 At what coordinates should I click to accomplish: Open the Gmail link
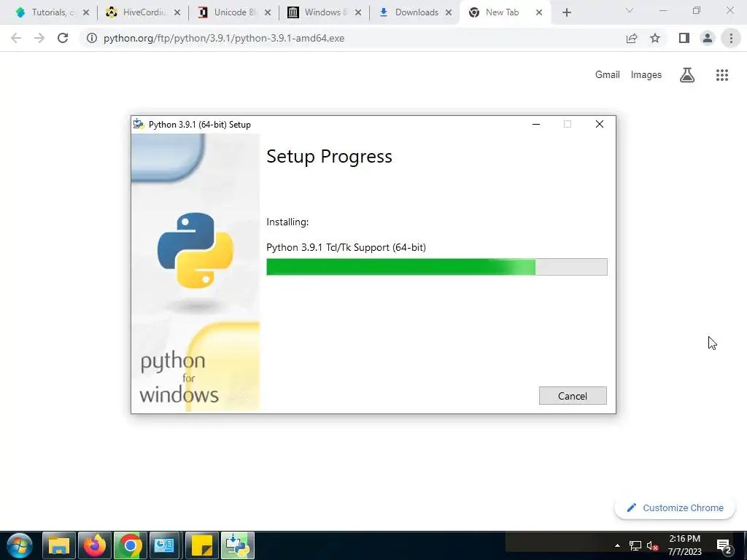pyautogui.click(x=608, y=75)
